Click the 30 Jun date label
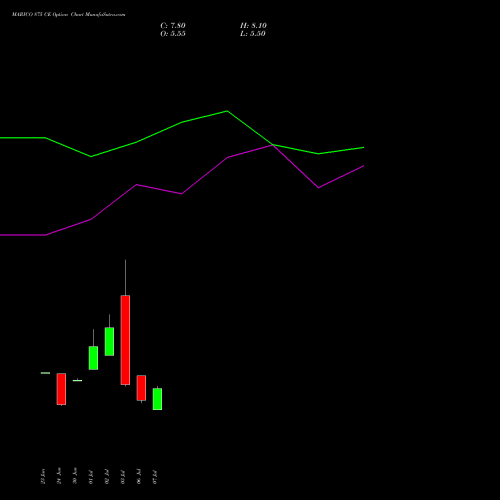 pos(75,476)
